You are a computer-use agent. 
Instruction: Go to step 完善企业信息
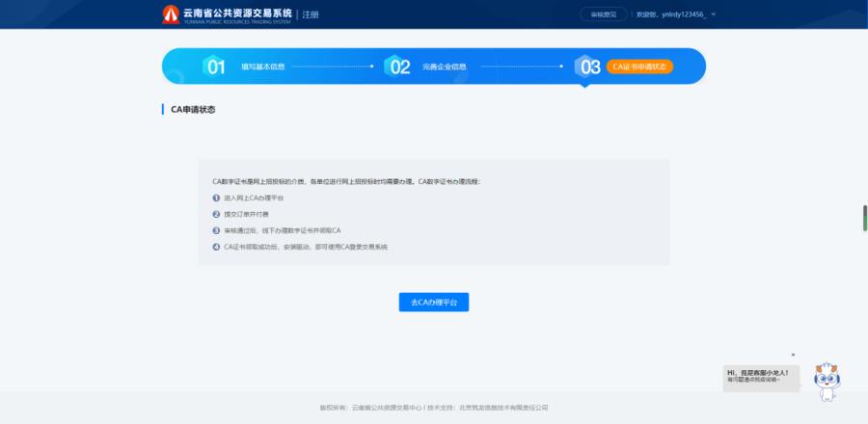pyautogui.click(x=444, y=66)
